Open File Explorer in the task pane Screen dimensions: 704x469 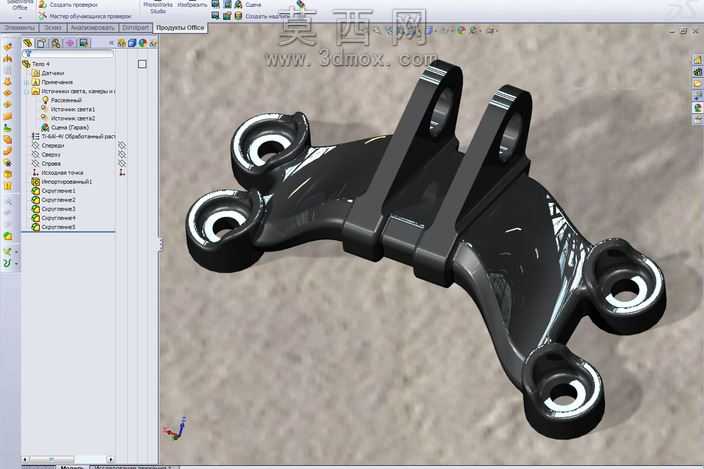point(697,84)
